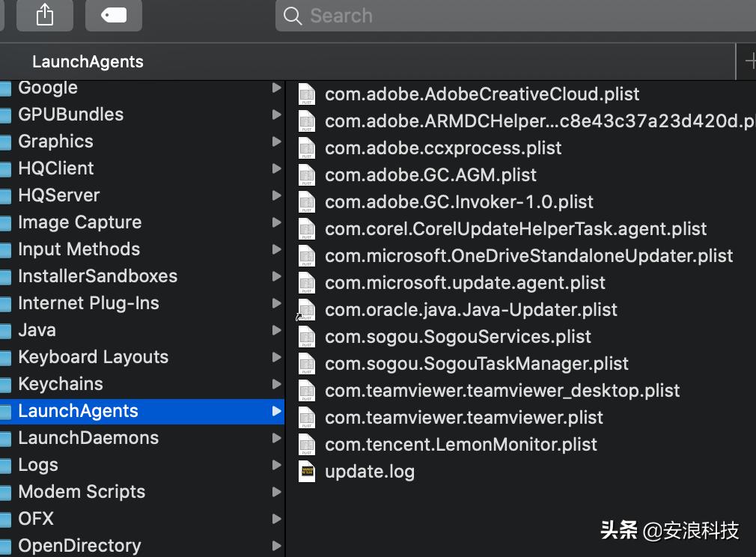
Task: Add a new Finder tab
Action: [749, 61]
